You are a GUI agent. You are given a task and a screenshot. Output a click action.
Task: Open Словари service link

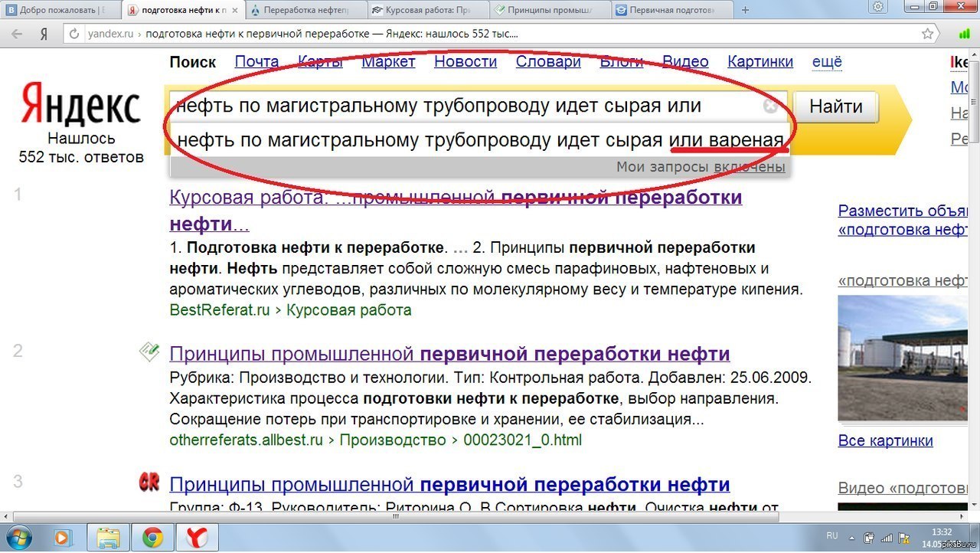[x=548, y=62]
